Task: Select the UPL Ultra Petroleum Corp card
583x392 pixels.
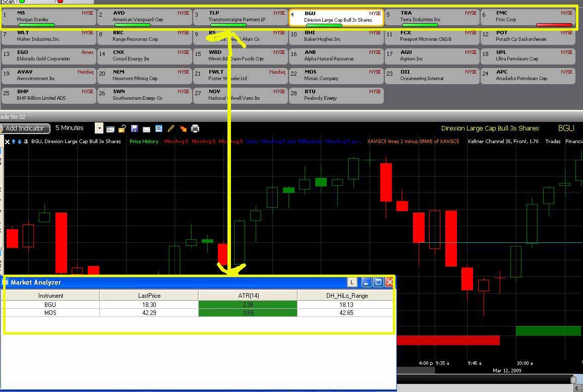Action: (x=528, y=56)
